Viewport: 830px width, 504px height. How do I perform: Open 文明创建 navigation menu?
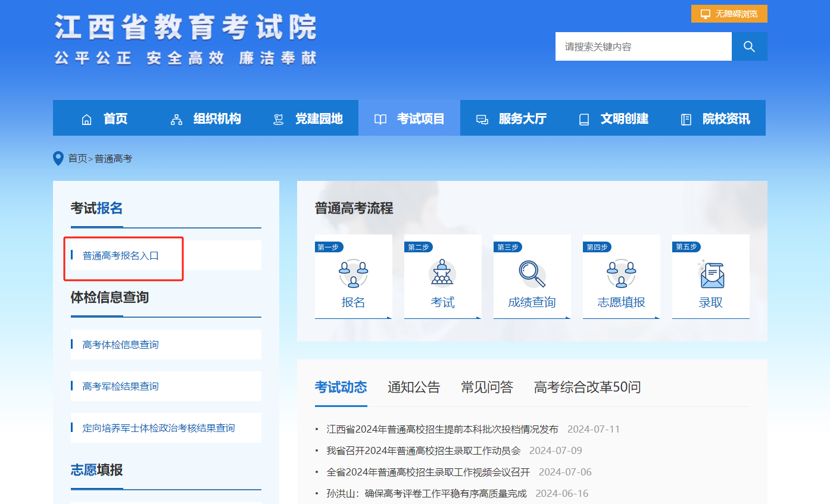[613, 118]
